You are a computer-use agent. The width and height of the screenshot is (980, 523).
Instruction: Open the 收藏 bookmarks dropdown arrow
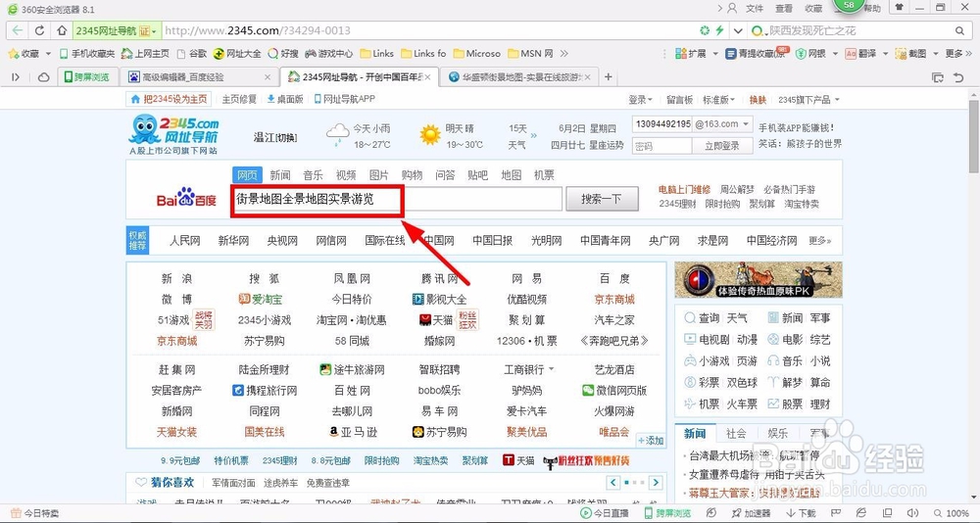tap(48, 54)
